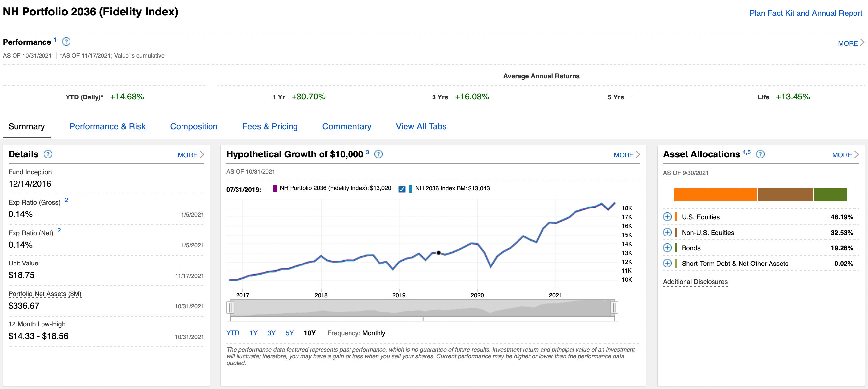The height and width of the screenshot is (389, 868).
Task: Select YTD chart range
Action: coord(233,333)
